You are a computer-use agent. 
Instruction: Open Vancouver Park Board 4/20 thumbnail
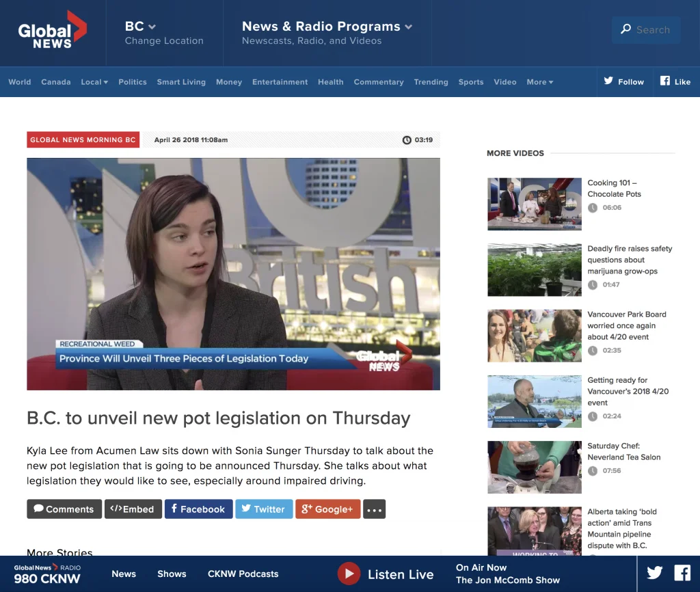click(535, 335)
